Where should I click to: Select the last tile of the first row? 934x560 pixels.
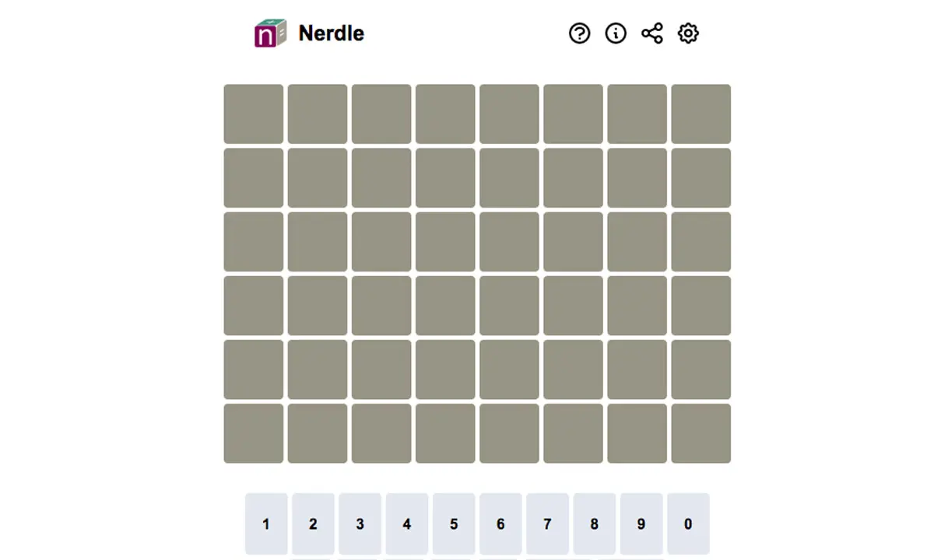[701, 114]
